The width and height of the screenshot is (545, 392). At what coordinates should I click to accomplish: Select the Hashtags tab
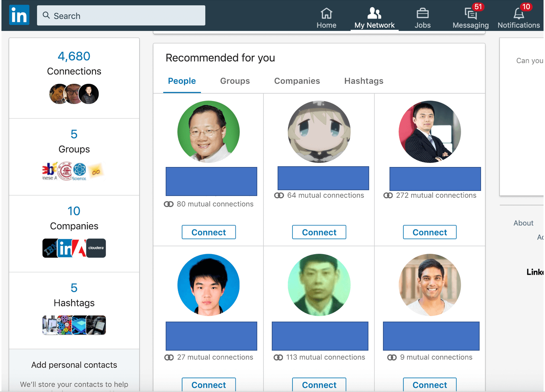(x=364, y=81)
